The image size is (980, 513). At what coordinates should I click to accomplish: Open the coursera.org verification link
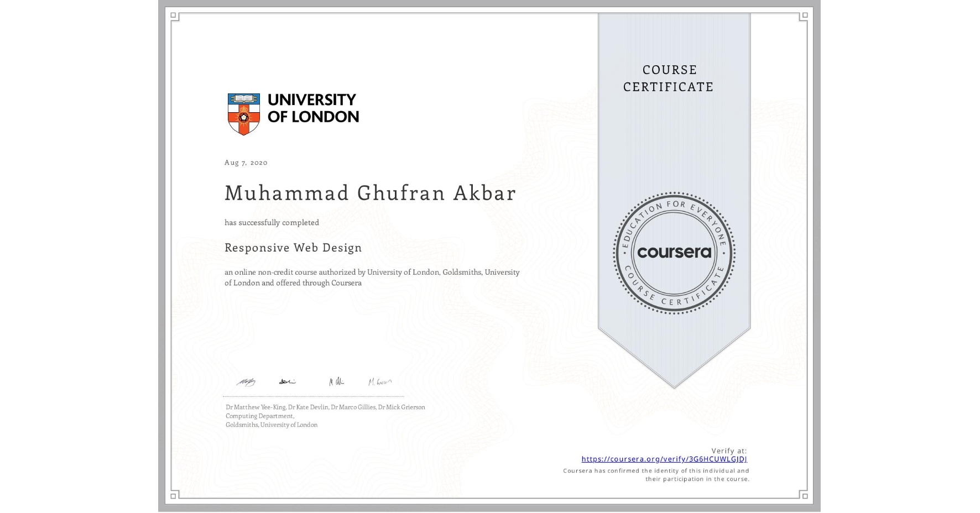pyautogui.click(x=664, y=459)
